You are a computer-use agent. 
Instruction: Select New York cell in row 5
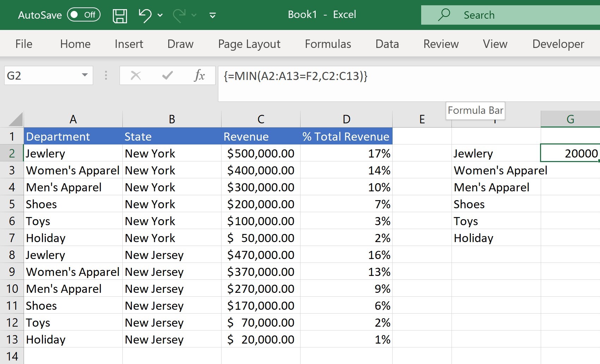172,204
